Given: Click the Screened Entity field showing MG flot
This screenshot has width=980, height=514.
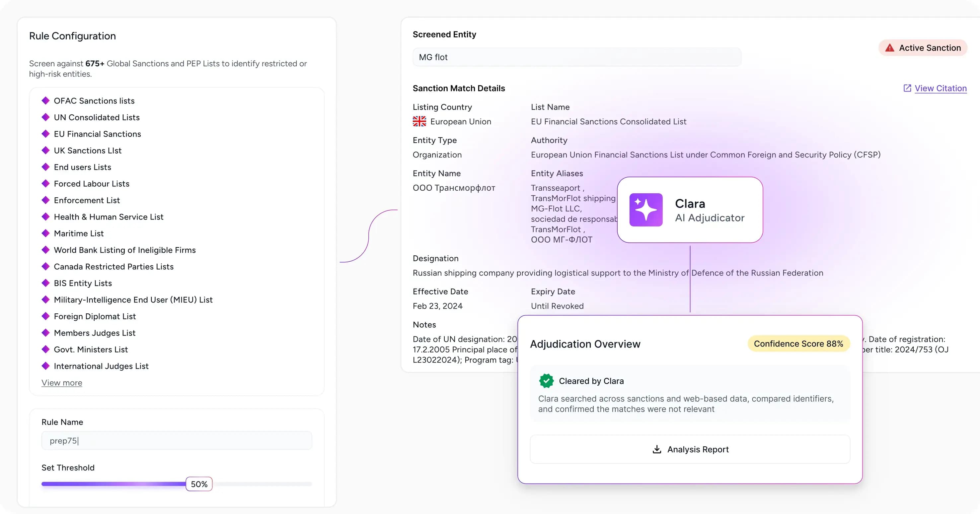Looking at the screenshot, I should 576,57.
